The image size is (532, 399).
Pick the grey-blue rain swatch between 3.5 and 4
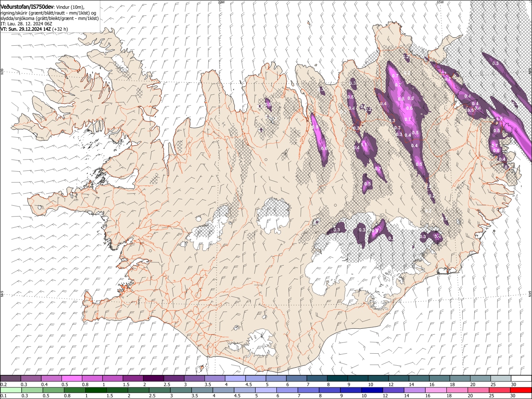202,390
